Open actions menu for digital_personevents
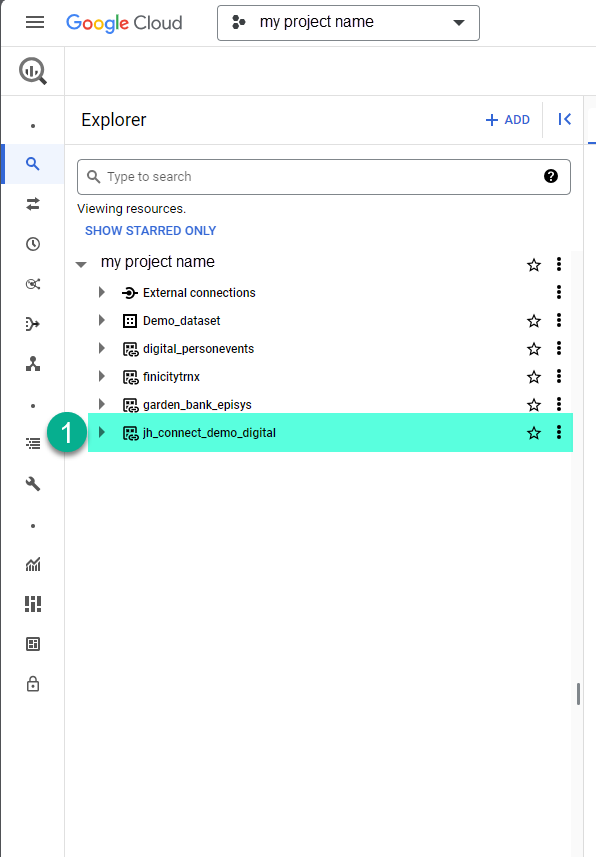The height and width of the screenshot is (857, 596). click(559, 348)
